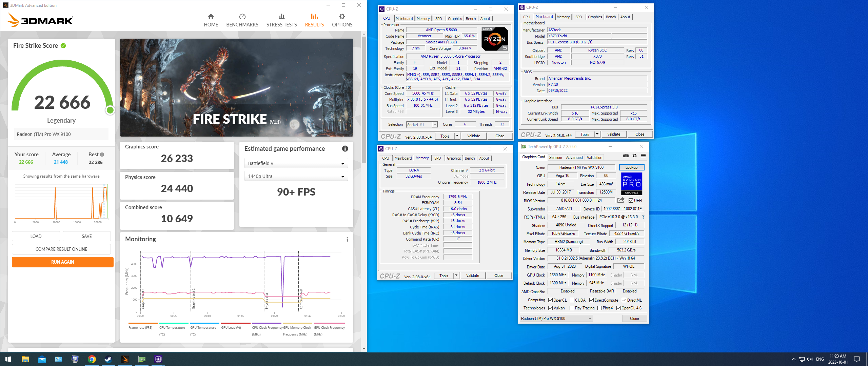The image size is (868, 366).
Task: Open Steam from taskbar
Action: pyautogui.click(x=108, y=359)
